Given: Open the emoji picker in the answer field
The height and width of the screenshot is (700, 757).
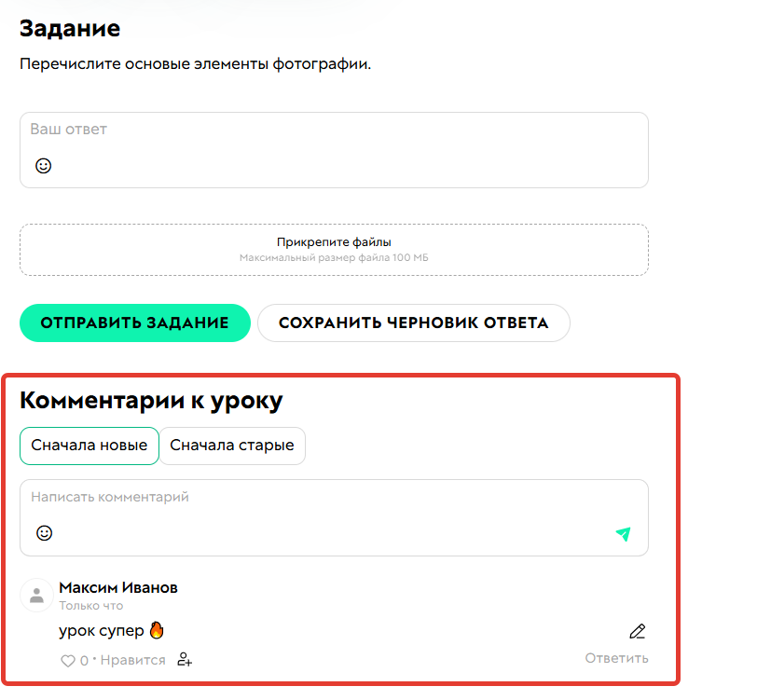Looking at the screenshot, I should [x=44, y=166].
